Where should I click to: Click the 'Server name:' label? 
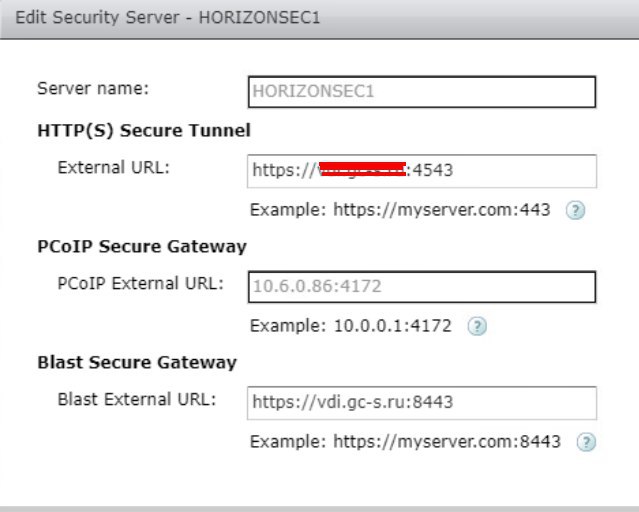[93, 88]
